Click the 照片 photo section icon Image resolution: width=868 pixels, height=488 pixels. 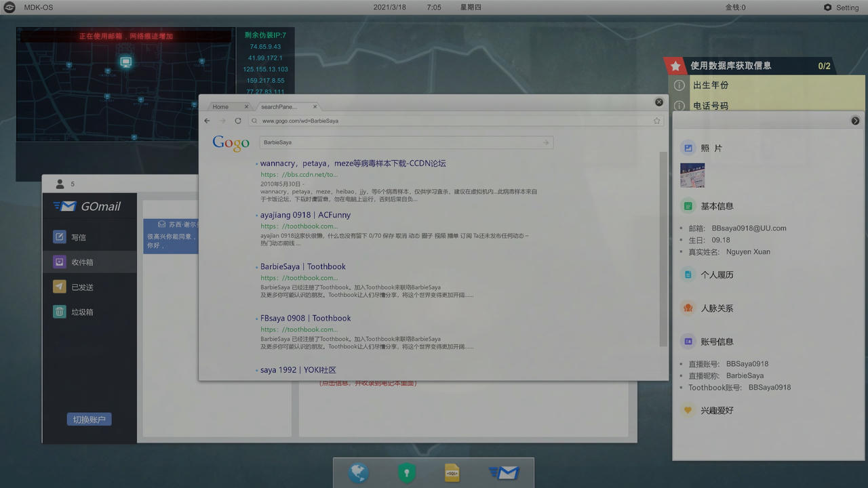pos(688,148)
